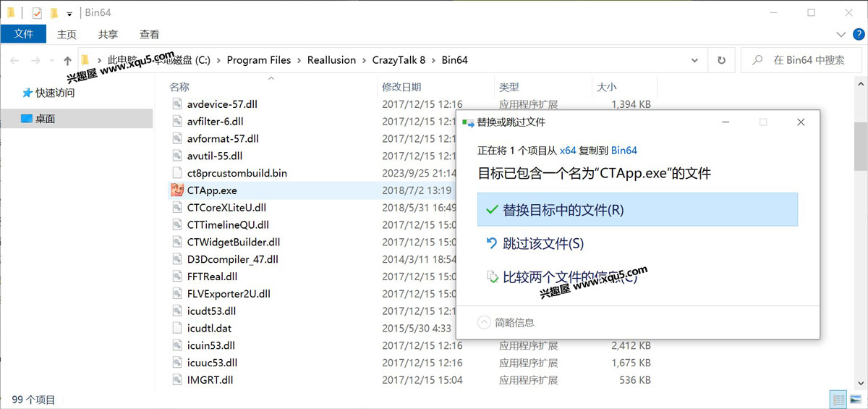This screenshot has width=868, height=409.
Task: Click Reallusion in the address path
Action: [331, 60]
